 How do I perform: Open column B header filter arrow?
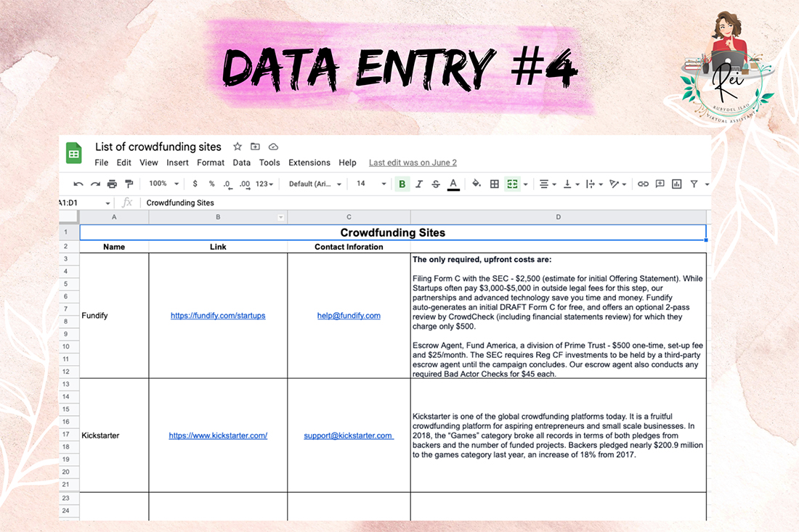281,218
